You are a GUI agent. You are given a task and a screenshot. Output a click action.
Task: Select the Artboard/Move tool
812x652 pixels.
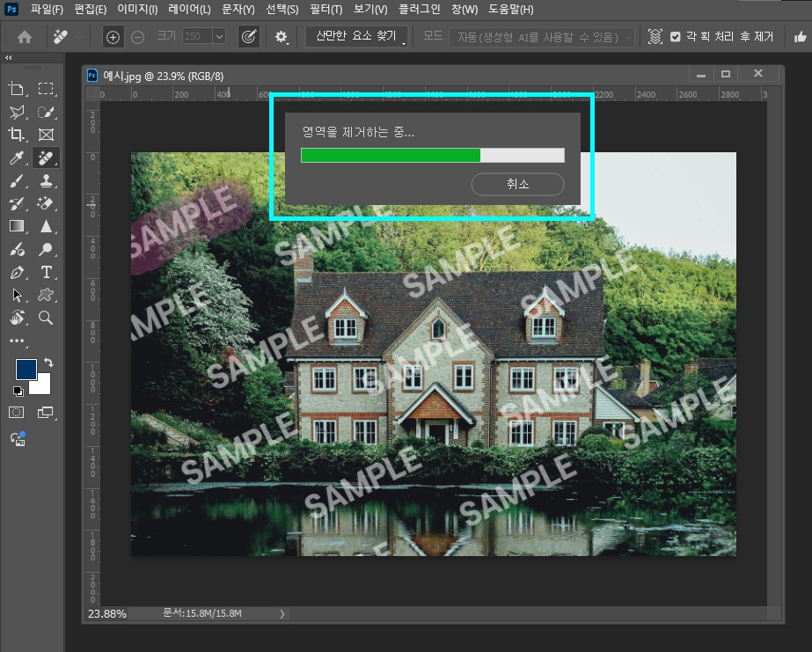click(x=17, y=89)
